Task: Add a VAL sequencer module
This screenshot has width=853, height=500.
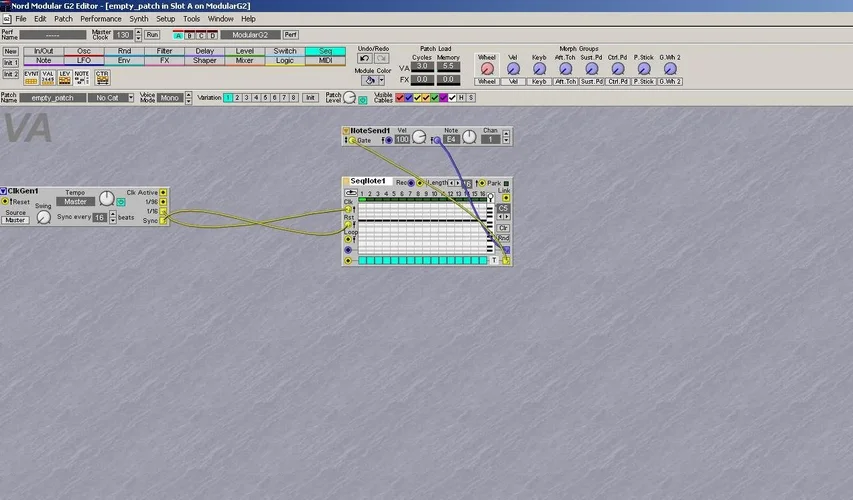Action: 48,76
